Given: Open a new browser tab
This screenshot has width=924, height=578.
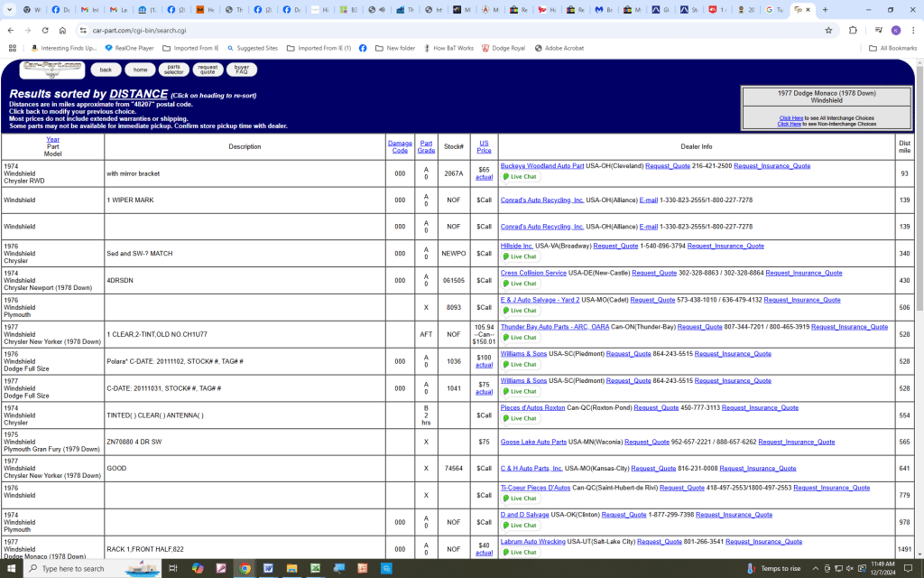Looking at the screenshot, I should point(825,10).
